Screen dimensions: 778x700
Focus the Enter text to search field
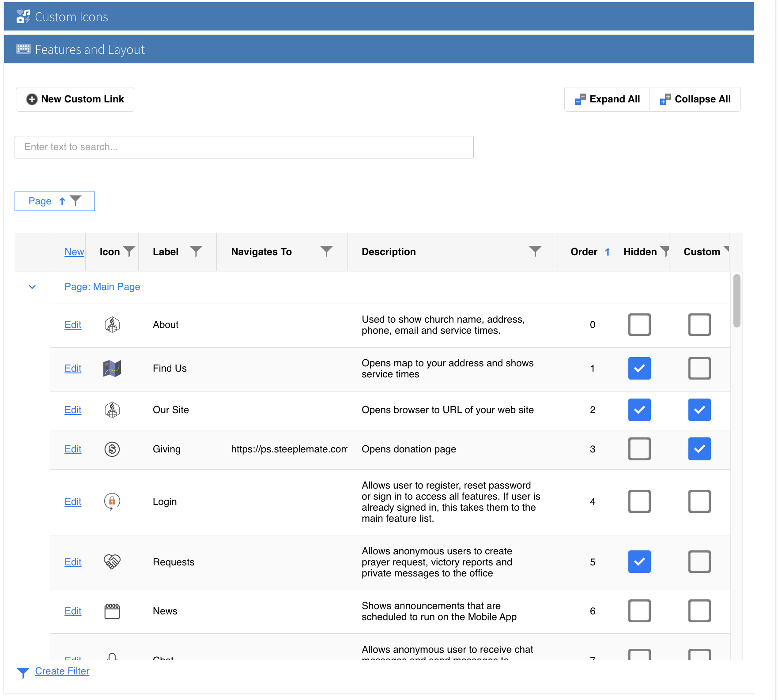[244, 147]
